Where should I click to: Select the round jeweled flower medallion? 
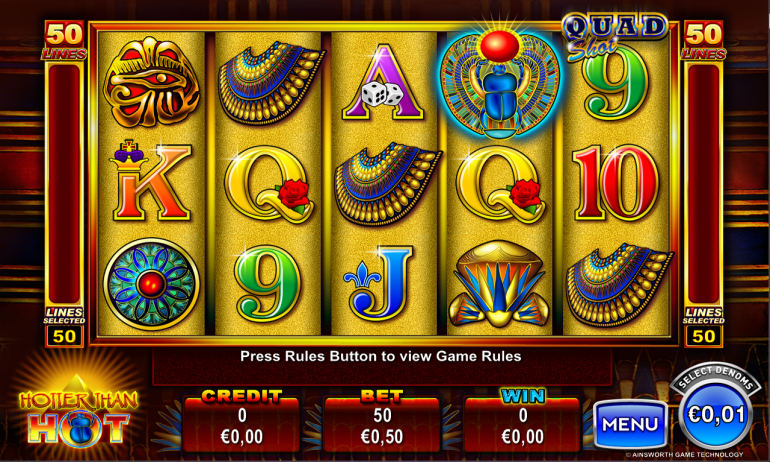[151, 284]
